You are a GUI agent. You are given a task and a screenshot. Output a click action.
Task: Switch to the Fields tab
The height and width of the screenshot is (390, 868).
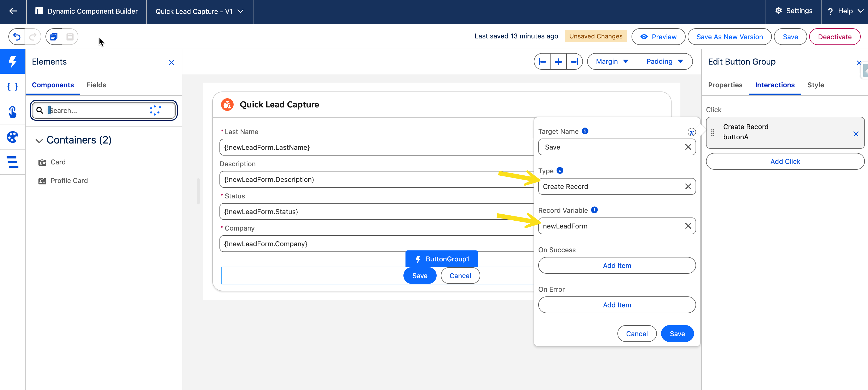tap(96, 85)
